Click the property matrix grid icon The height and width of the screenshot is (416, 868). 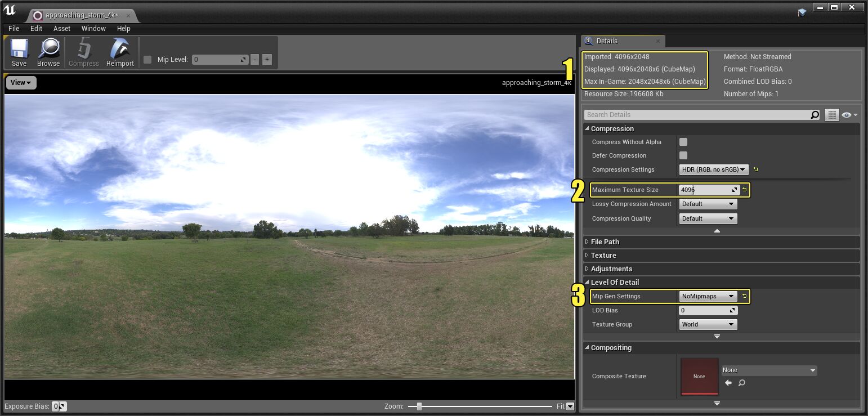pos(832,114)
